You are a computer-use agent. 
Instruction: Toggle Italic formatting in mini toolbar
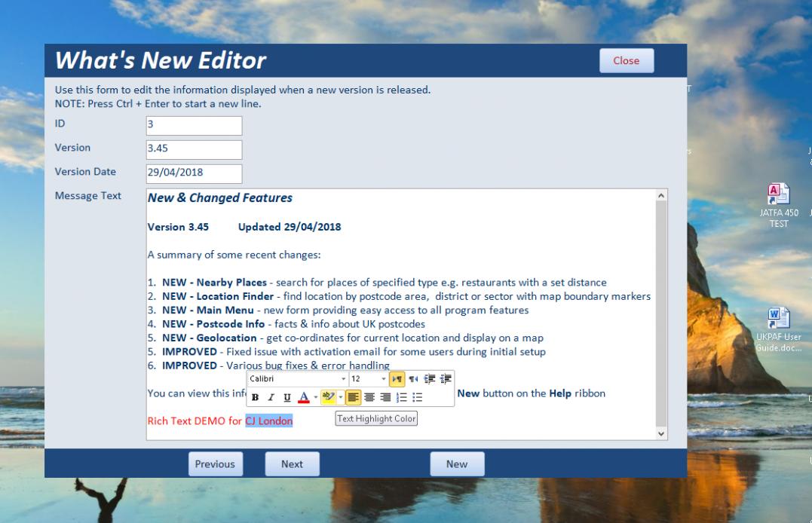pos(271,397)
